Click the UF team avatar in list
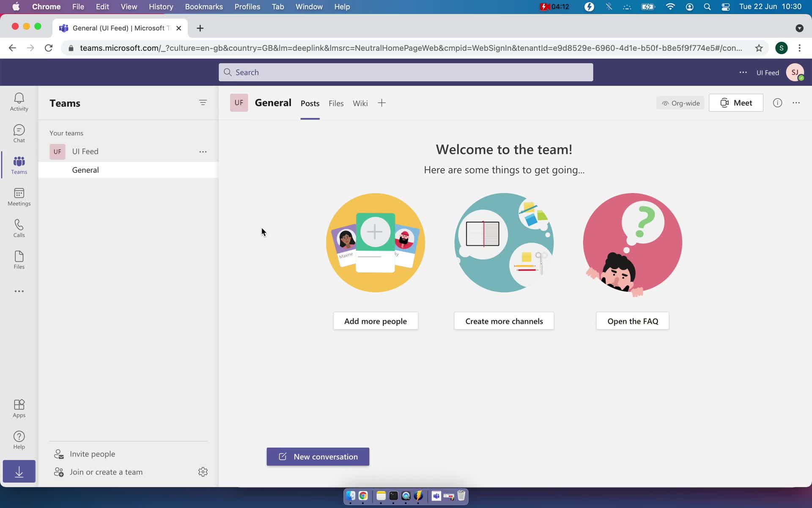 click(58, 152)
